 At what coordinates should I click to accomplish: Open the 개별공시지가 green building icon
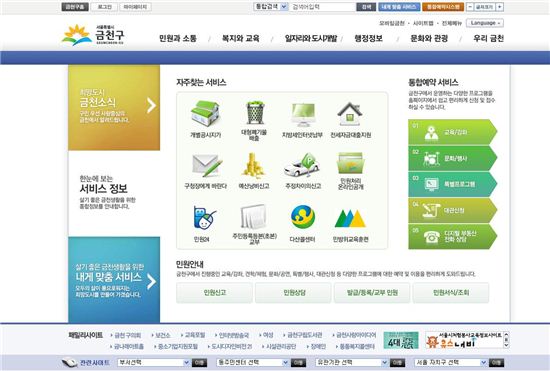[206, 113]
